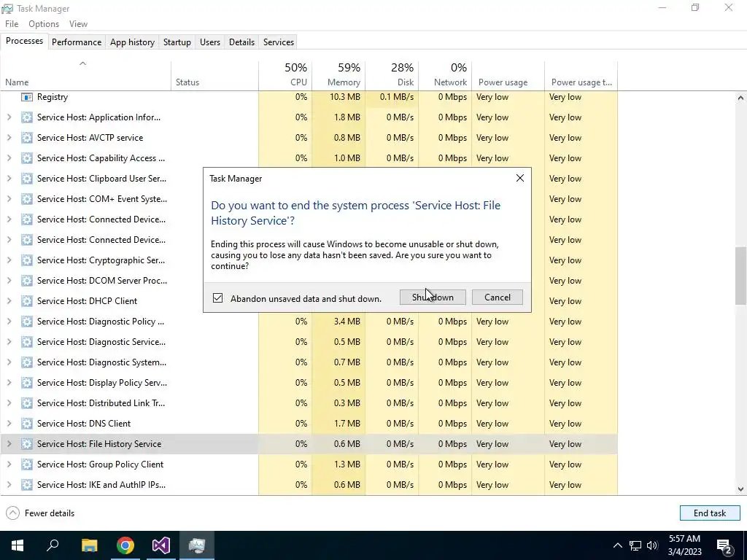
Task: Expand Service Host: AVCTP service row
Action: click(9, 138)
